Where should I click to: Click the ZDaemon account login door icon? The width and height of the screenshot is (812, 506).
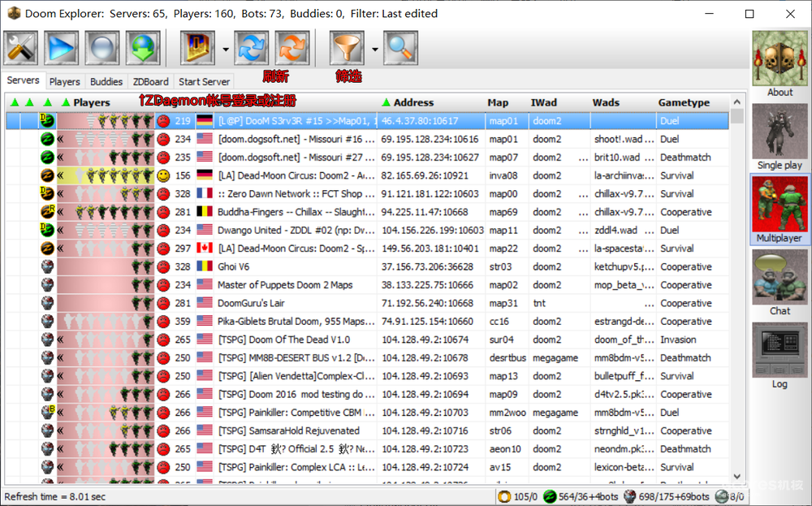(197, 48)
